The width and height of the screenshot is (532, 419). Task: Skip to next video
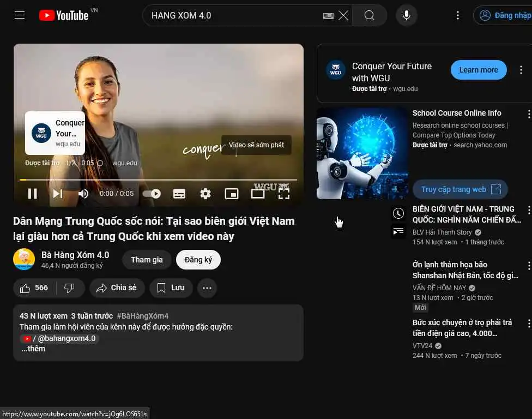coord(58,194)
